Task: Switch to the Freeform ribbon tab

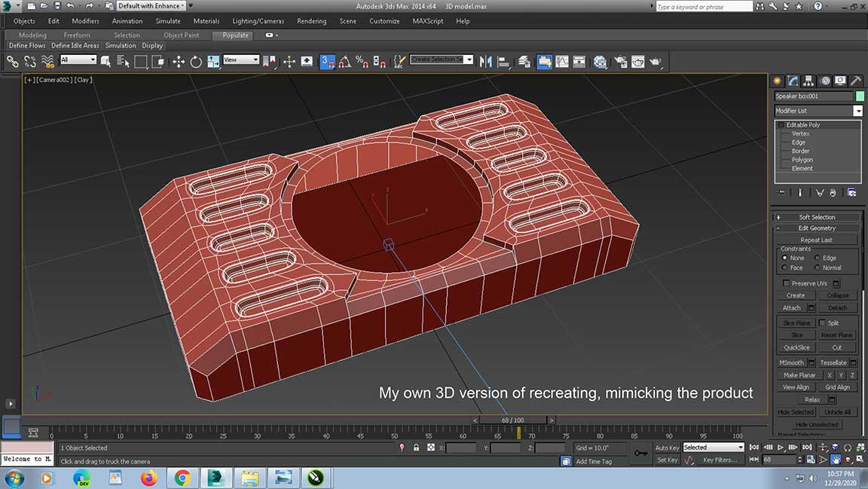Action: 77,35
